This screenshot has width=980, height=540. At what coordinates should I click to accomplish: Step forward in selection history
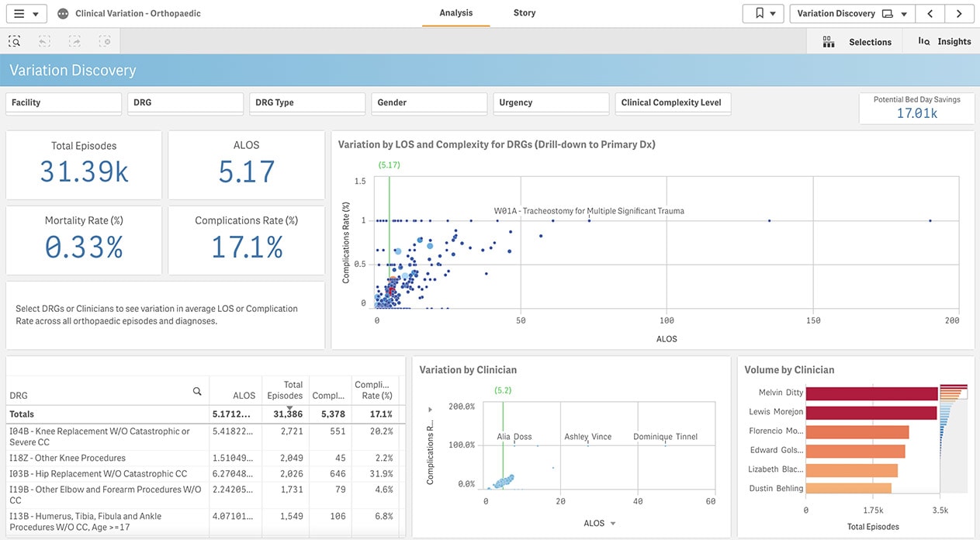point(74,40)
